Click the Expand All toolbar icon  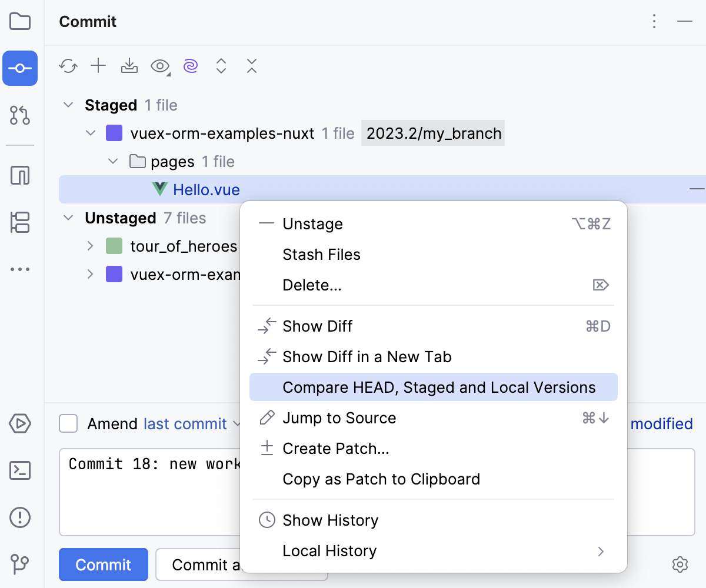[221, 66]
